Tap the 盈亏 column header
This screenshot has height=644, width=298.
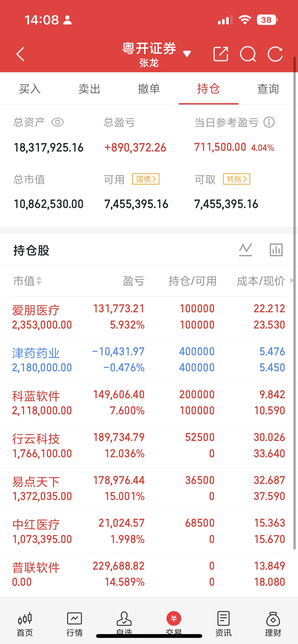[x=134, y=281]
